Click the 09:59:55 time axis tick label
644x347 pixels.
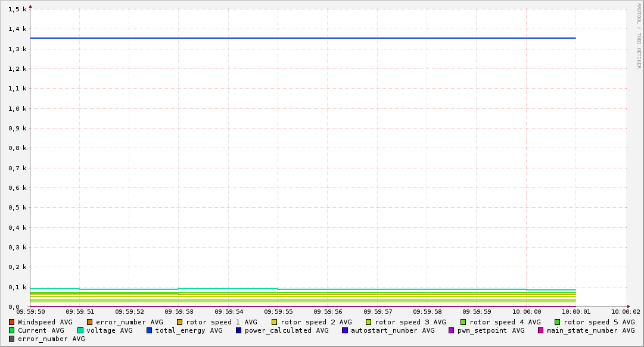(278, 311)
